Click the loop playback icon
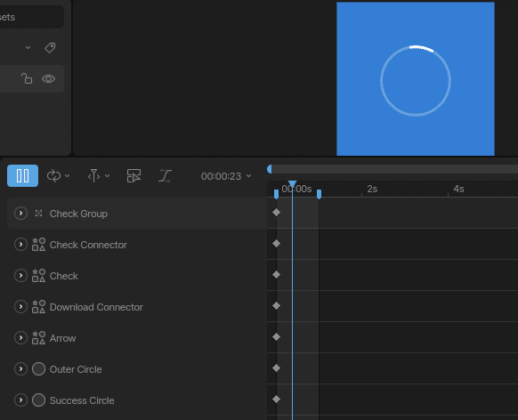The image size is (518, 420). tap(53, 175)
